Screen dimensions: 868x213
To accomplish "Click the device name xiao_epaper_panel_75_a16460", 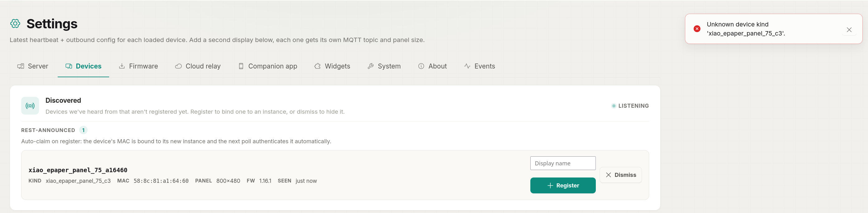I will [x=78, y=170].
